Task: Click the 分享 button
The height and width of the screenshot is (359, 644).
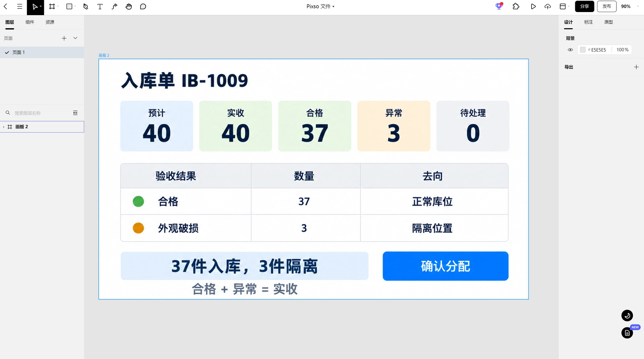Action: pos(584,6)
